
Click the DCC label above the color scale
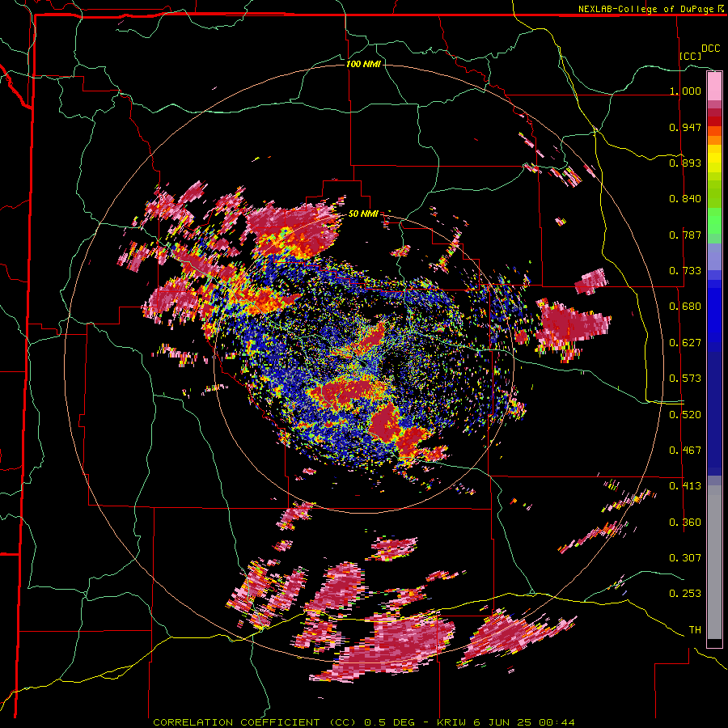(710, 49)
